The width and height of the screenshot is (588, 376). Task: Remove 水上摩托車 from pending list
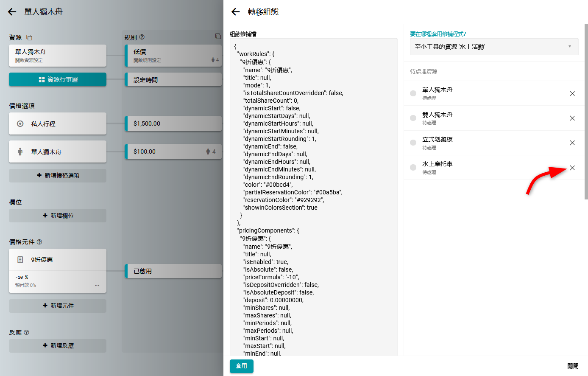point(572,168)
